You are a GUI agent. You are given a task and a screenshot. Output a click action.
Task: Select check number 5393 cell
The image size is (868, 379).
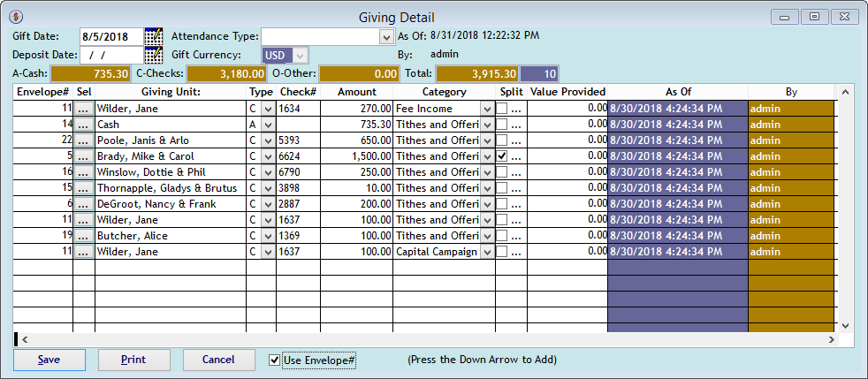(x=298, y=140)
